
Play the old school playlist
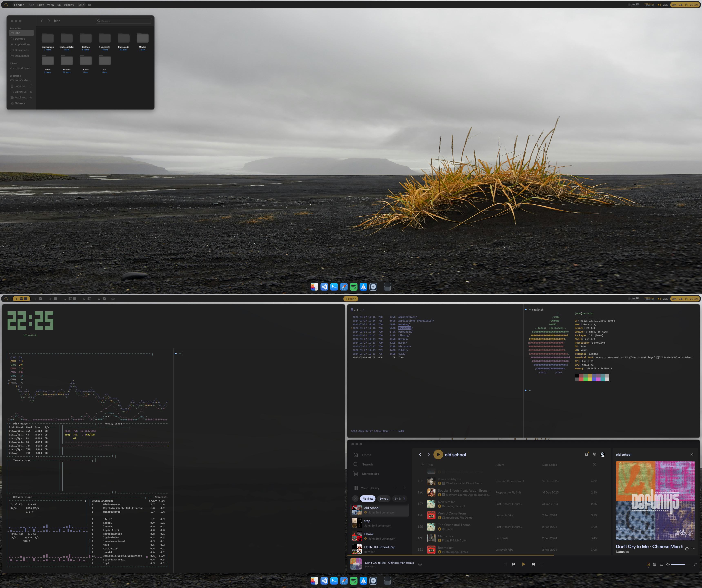[x=438, y=454]
